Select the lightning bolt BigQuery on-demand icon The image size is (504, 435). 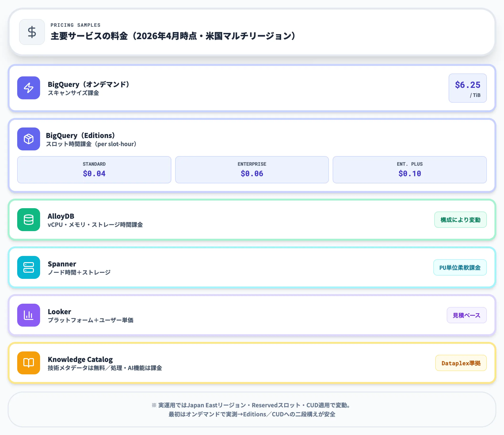pyautogui.click(x=28, y=88)
